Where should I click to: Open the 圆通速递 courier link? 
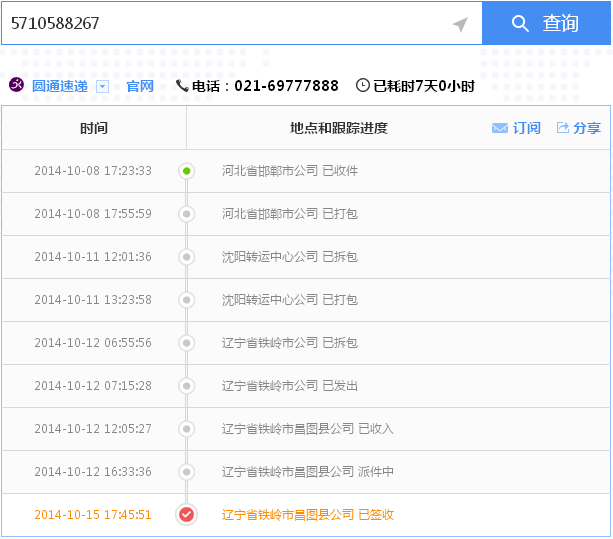[x=60, y=86]
